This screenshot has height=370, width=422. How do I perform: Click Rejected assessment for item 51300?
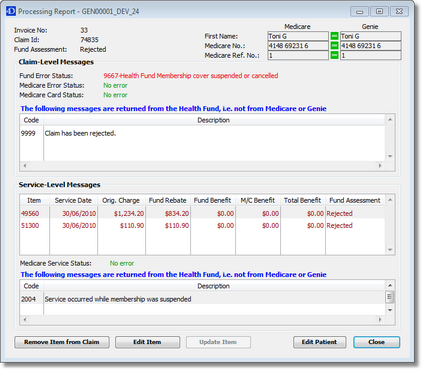339,225
